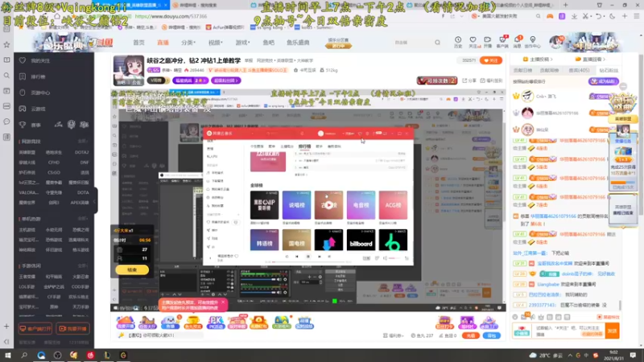This screenshot has width=644, height=362.
Task: Click the purple 超级粉丝团 button
Action: (226, 80)
